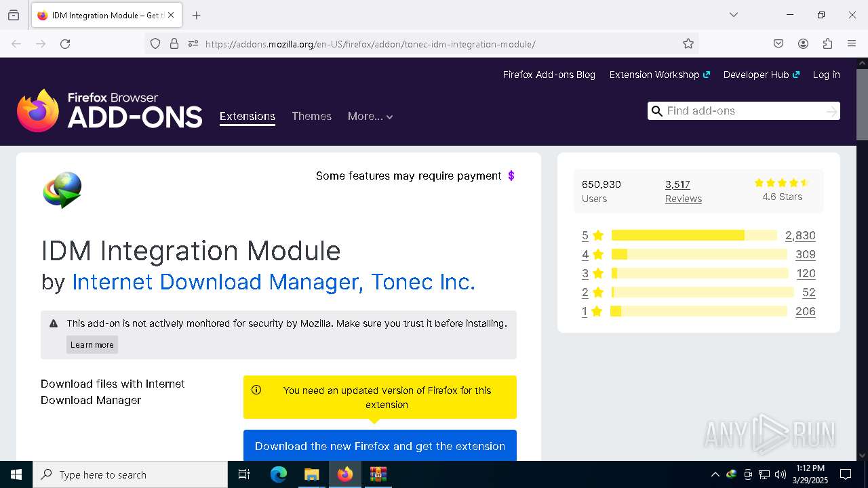Click Log in
Viewport: 868px width, 488px height.
pyautogui.click(x=826, y=75)
